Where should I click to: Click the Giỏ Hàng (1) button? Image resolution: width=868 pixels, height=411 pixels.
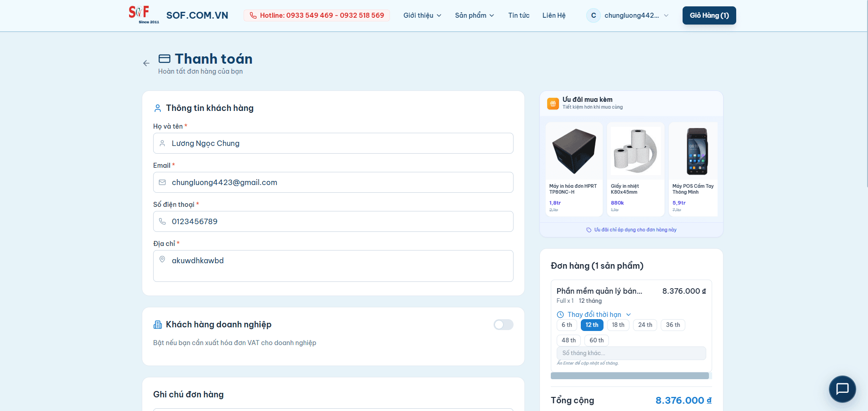pyautogui.click(x=709, y=15)
